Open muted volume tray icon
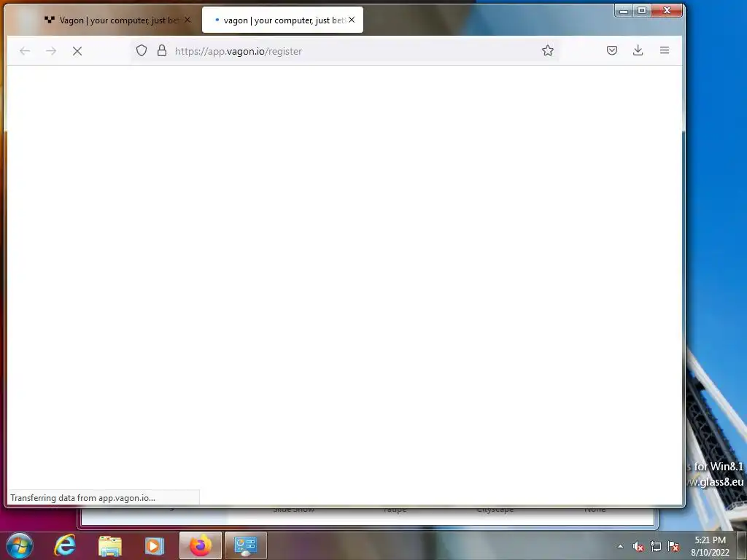Viewport: 747px width, 560px height. pos(638,547)
